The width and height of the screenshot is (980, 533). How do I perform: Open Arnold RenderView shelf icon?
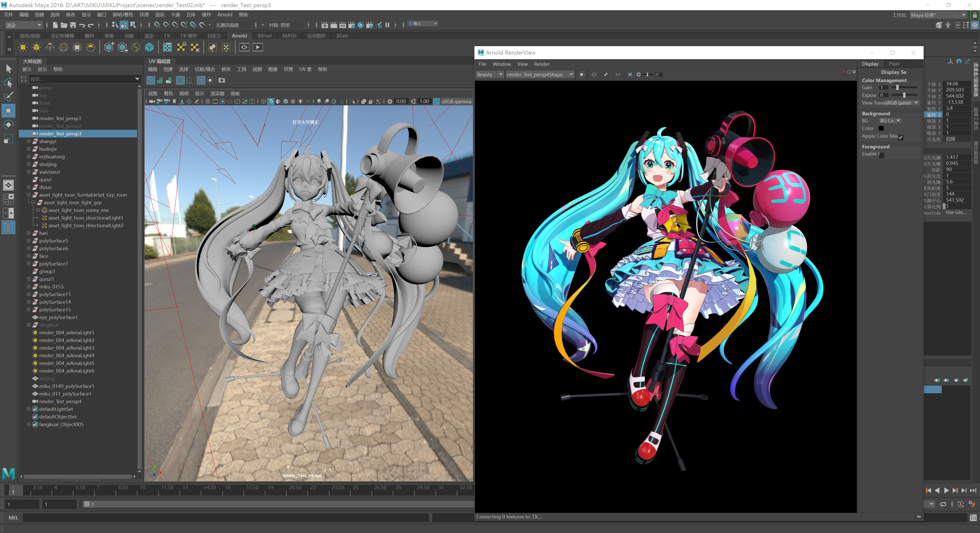pos(244,47)
